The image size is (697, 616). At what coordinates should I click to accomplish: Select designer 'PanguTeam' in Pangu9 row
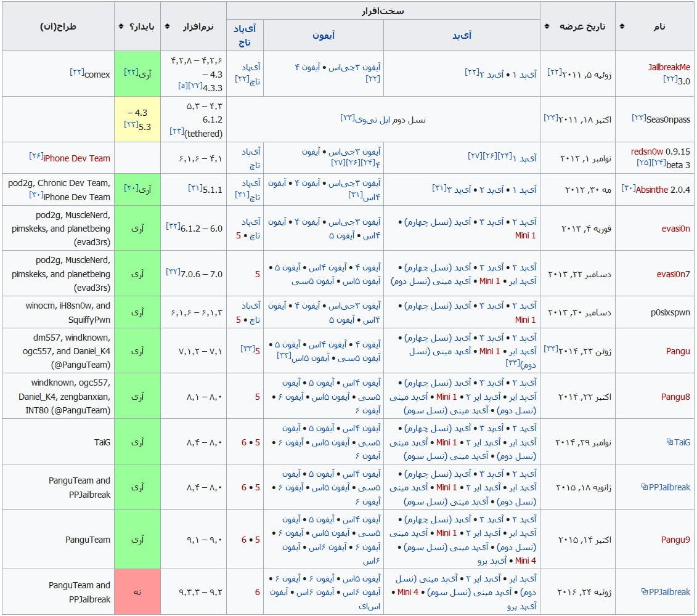click(88, 540)
